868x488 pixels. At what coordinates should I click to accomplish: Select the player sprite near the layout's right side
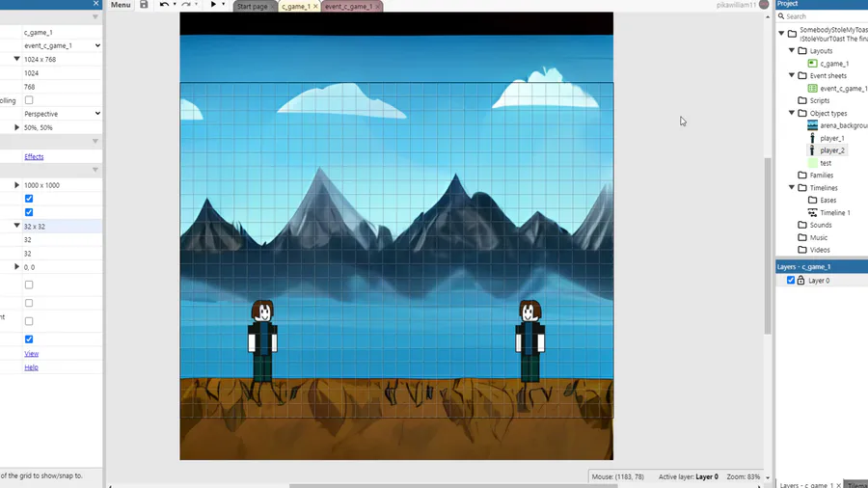529,341
